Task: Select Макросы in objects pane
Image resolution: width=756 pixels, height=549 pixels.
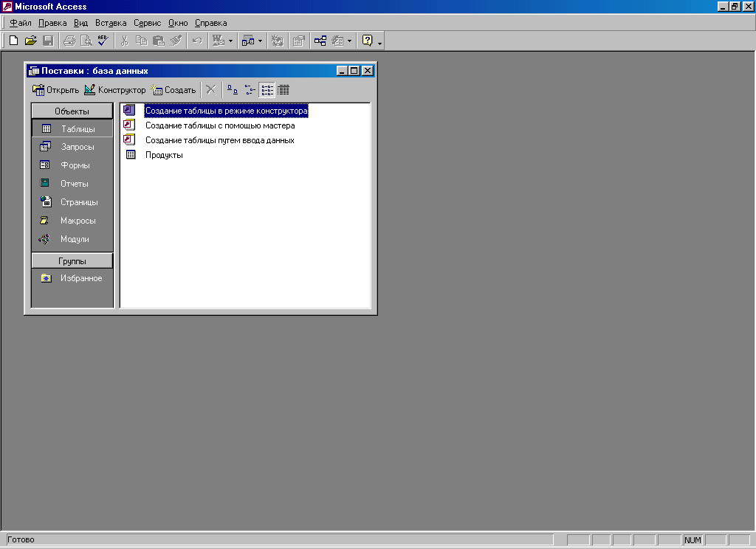Action: tap(72, 221)
